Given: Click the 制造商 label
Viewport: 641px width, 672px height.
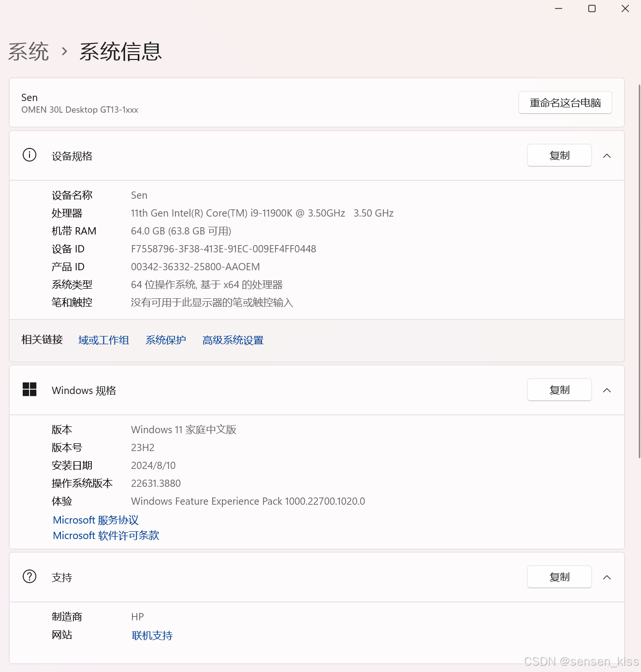Looking at the screenshot, I should click(x=67, y=617).
